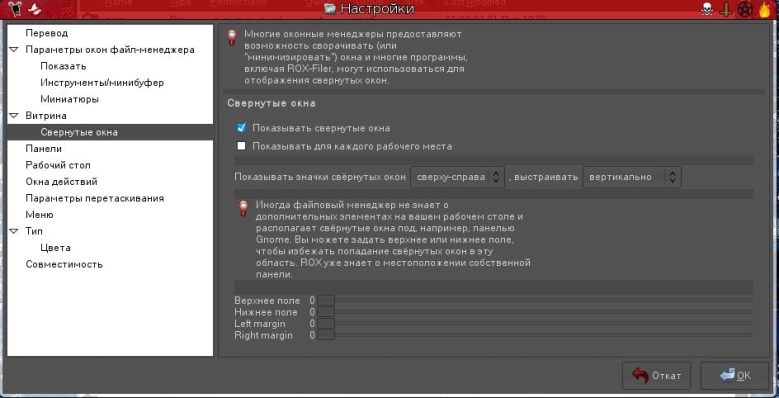Collapse the Параметры окон файл-менеджера tree node

(x=14, y=50)
